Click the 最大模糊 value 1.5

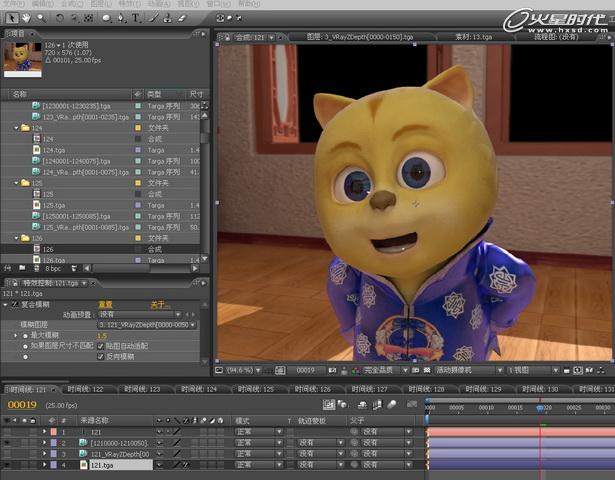[x=102, y=336]
